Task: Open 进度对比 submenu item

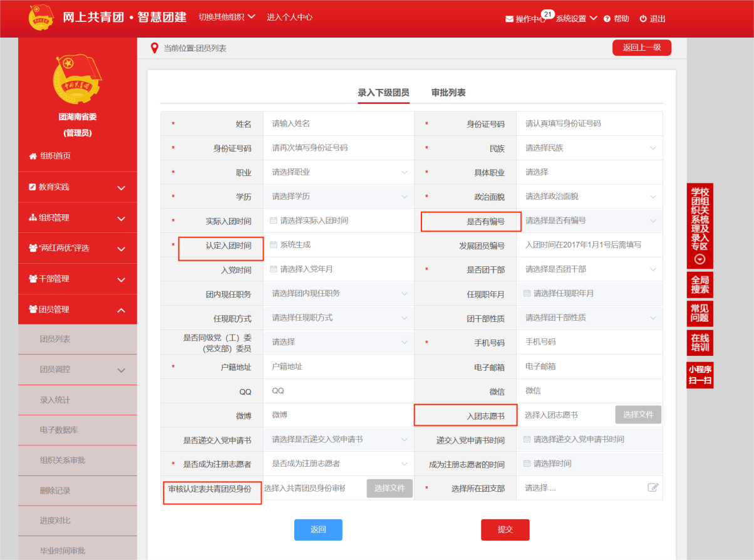Action: pyautogui.click(x=78, y=521)
